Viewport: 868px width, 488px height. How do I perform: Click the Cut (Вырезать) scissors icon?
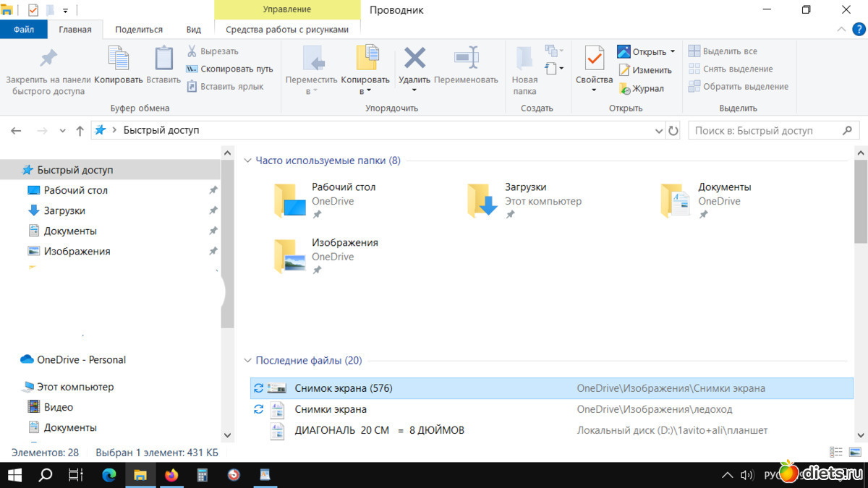coord(192,51)
